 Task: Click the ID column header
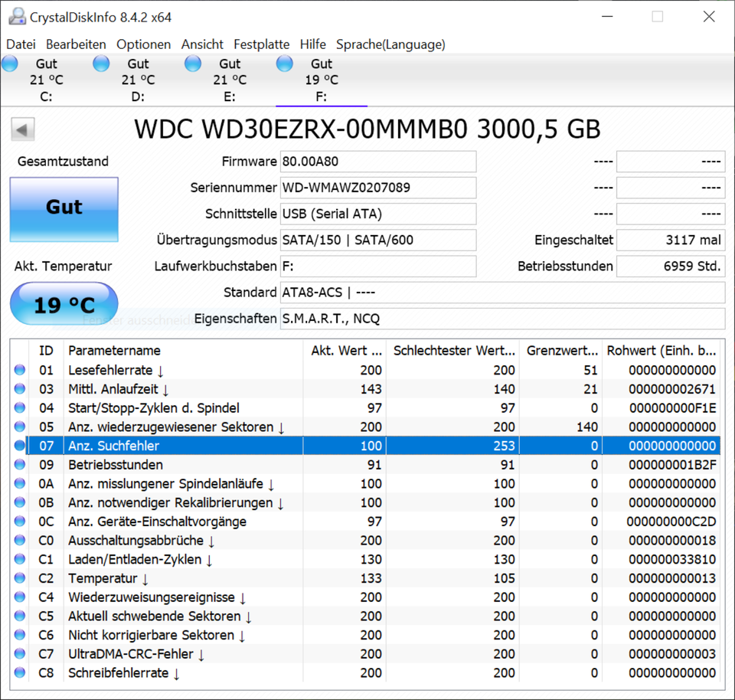[x=46, y=350]
